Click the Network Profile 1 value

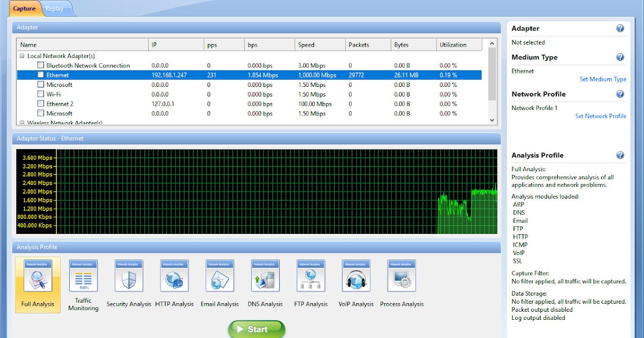(x=535, y=108)
